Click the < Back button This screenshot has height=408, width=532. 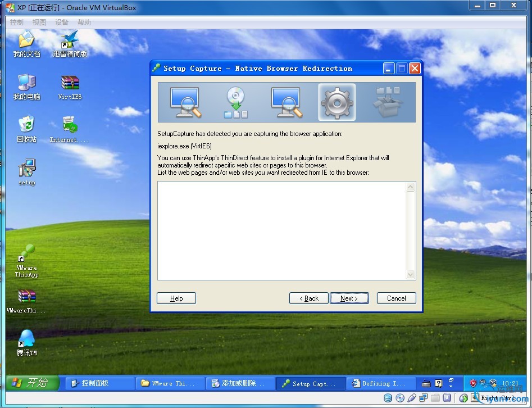[x=309, y=298]
